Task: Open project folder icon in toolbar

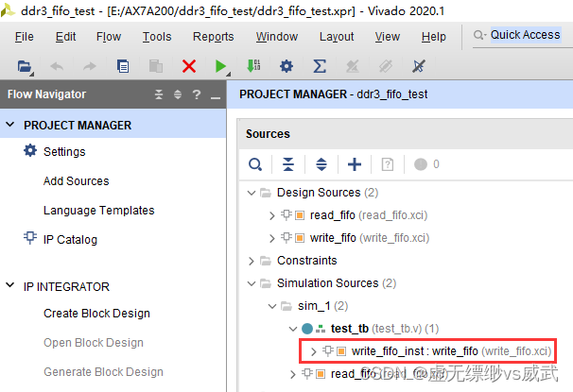Action: 25,67
